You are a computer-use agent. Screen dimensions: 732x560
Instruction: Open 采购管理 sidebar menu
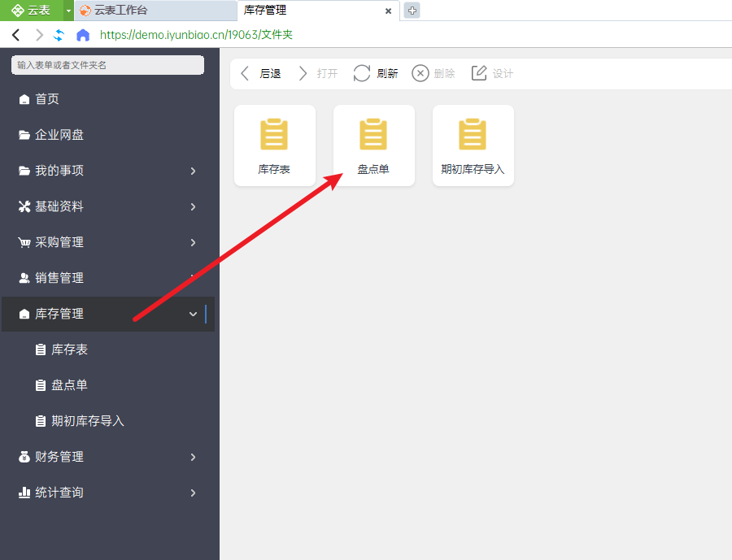pos(108,242)
